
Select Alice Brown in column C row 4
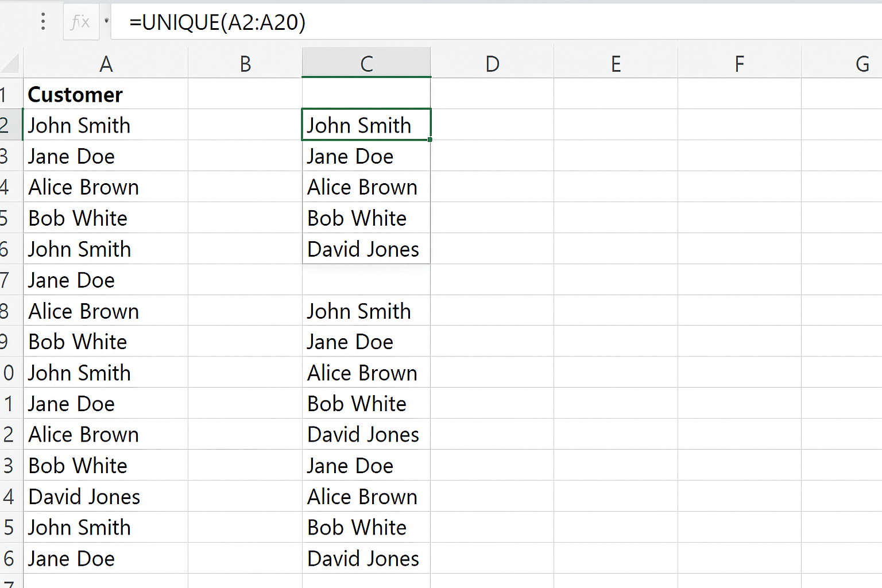coord(366,187)
